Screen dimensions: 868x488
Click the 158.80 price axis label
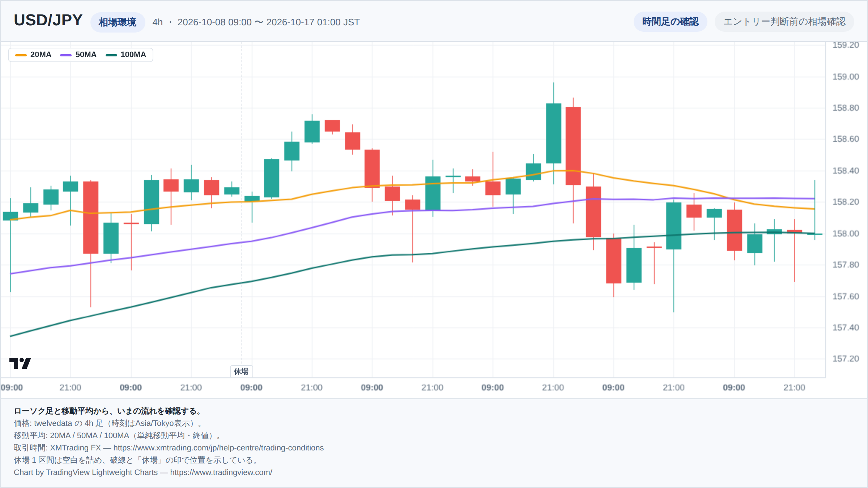point(846,108)
